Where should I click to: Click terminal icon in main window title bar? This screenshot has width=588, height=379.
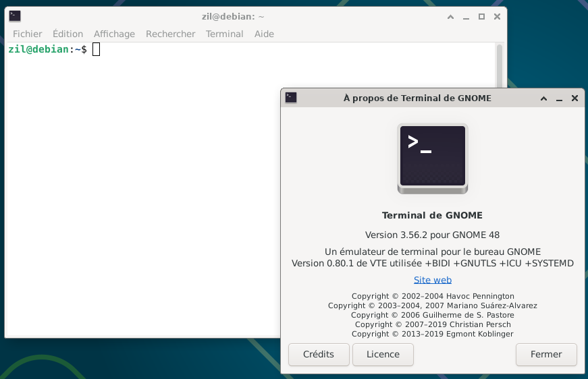click(x=15, y=16)
